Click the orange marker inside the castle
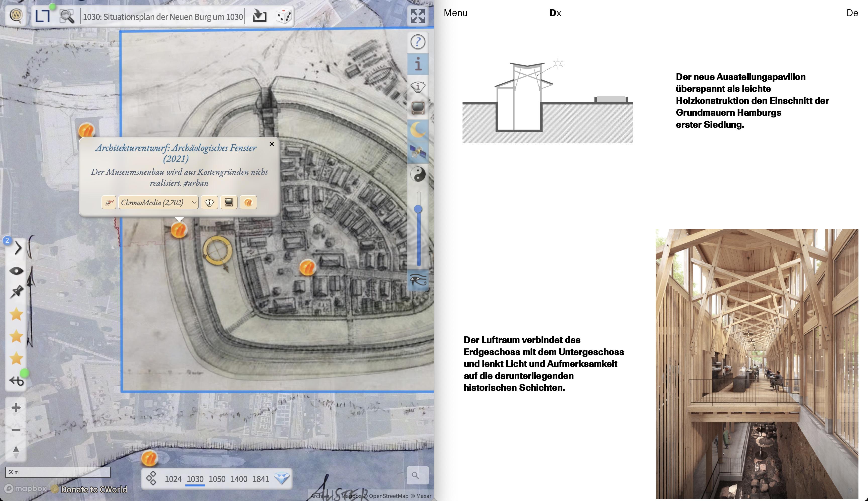Image resolution: width=868 pixels, height=501 pixels. (x=307, y=267)
